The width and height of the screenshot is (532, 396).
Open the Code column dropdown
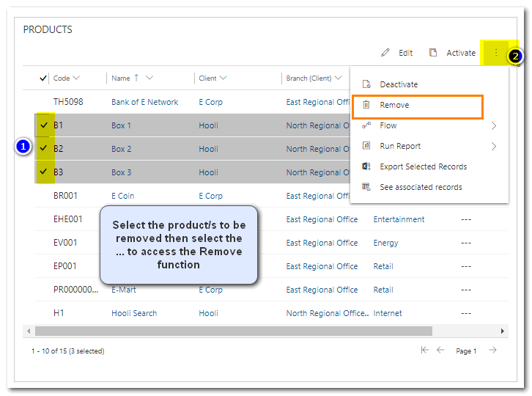tap(76, 78)
